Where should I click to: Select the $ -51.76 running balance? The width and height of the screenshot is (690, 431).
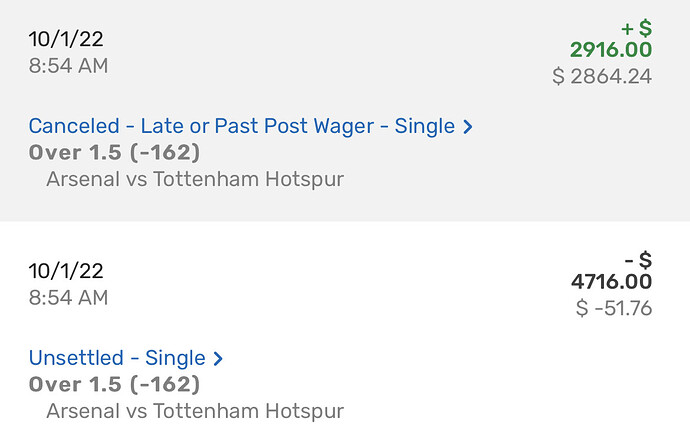[x=613, y=308]
